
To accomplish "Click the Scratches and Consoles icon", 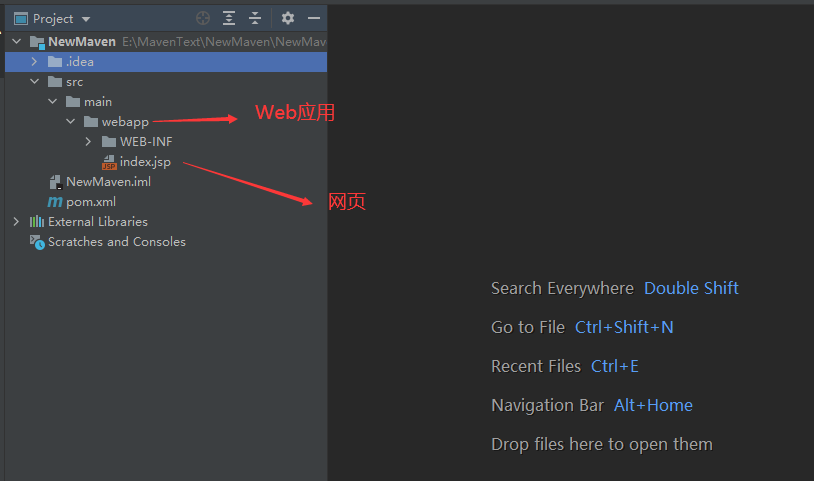I will click(37, 242).
